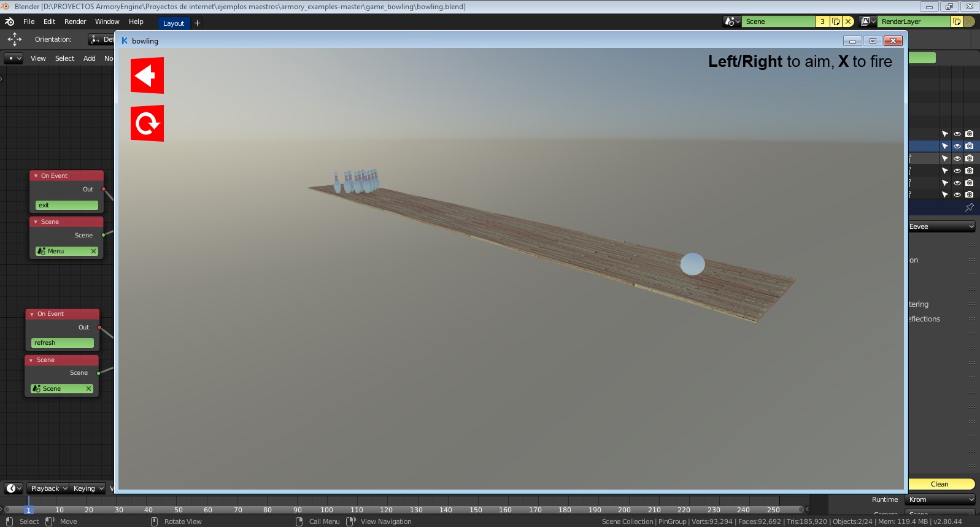Open the Playback dropdown in timeline
Screen dimensions: 980x527
[48, 488]
